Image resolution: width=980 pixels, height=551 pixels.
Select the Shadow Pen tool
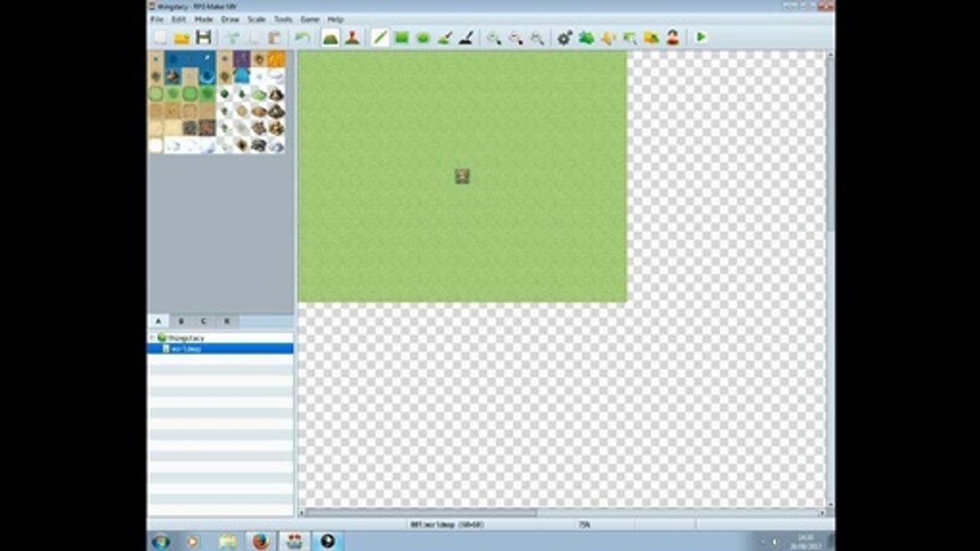click(x=465, y=37)
